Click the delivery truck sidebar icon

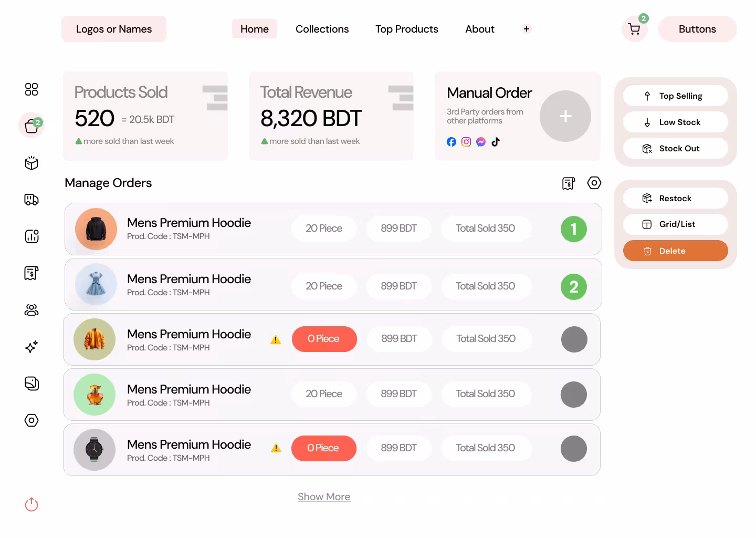31,200
